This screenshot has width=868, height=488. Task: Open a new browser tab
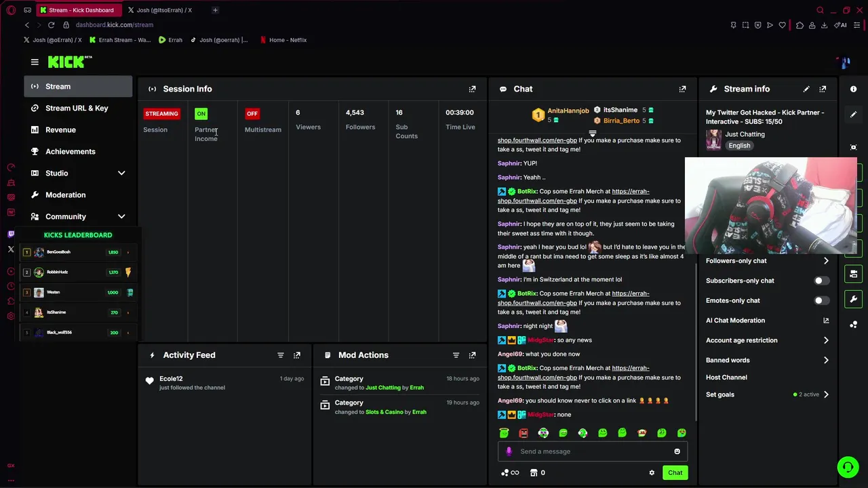pos(215,10)
